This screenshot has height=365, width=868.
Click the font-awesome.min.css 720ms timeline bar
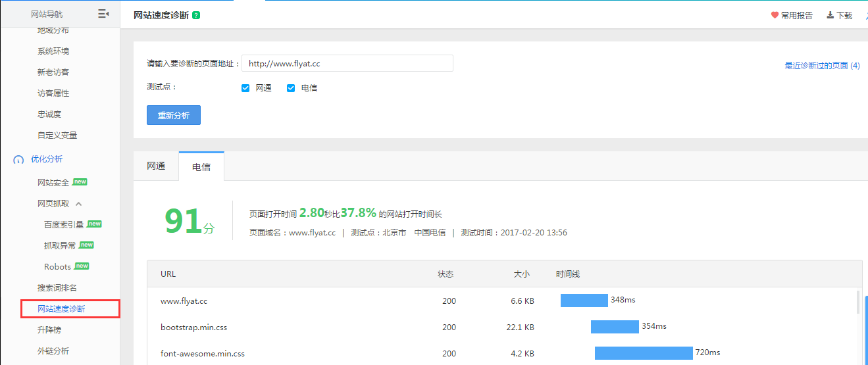tap(644, 353)
